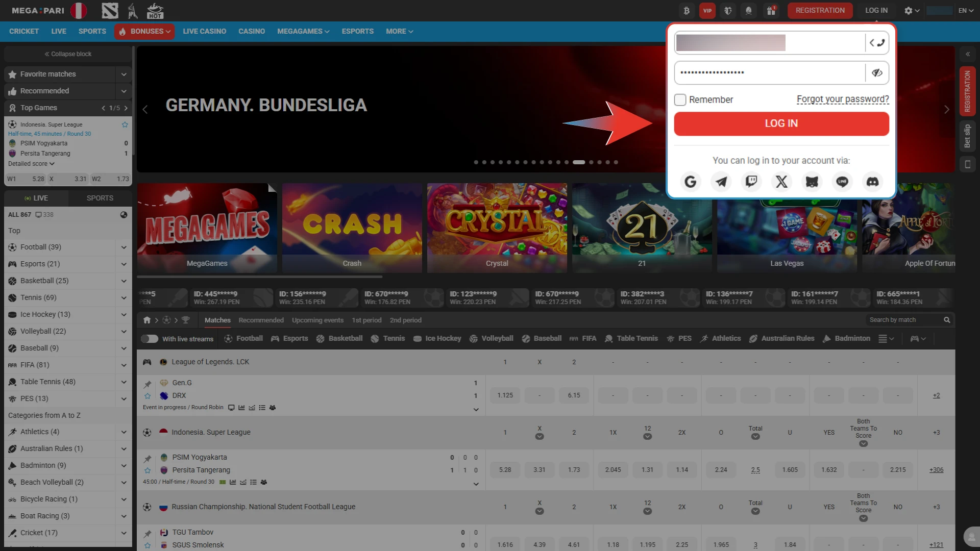
Task: Open the more sports list dropdown
Action: (886, 339)
